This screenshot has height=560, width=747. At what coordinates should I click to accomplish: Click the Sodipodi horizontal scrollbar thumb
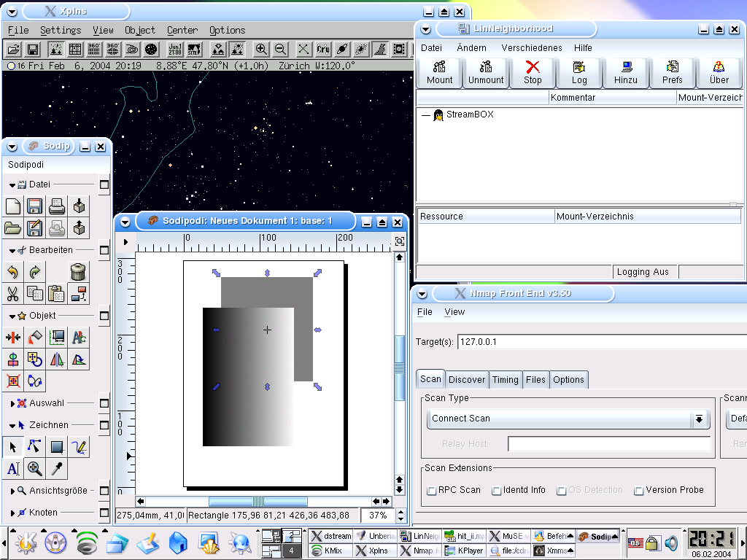click(x=258, y=502)
